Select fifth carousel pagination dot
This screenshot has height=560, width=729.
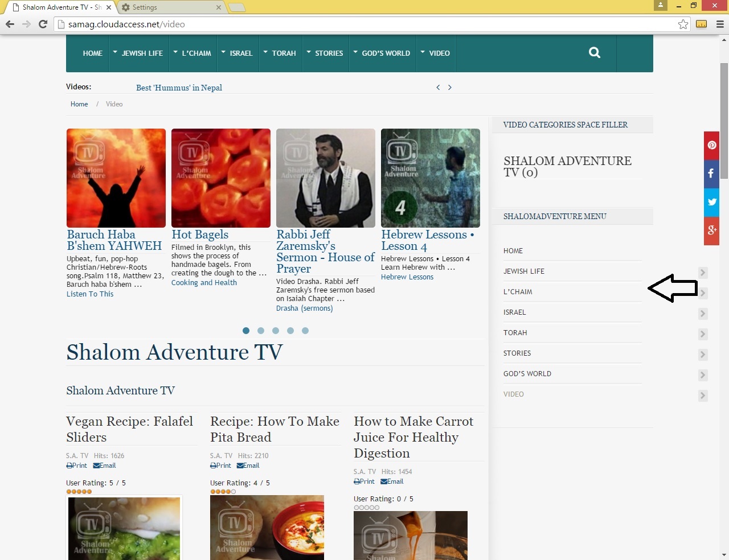click(305, 331)
